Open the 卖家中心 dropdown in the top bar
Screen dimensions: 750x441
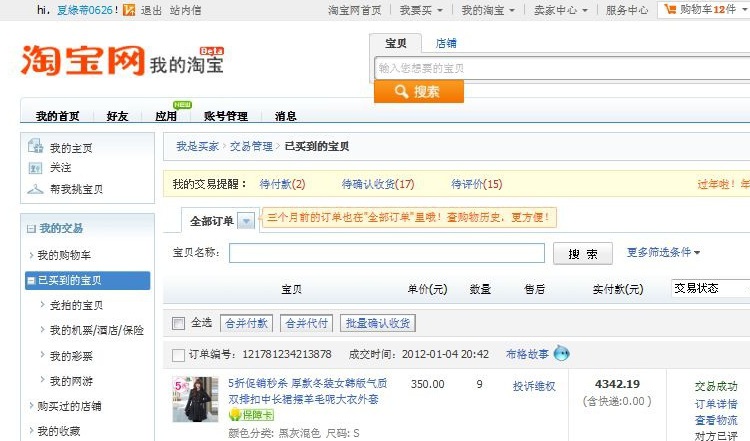click(x=561, y=10)
